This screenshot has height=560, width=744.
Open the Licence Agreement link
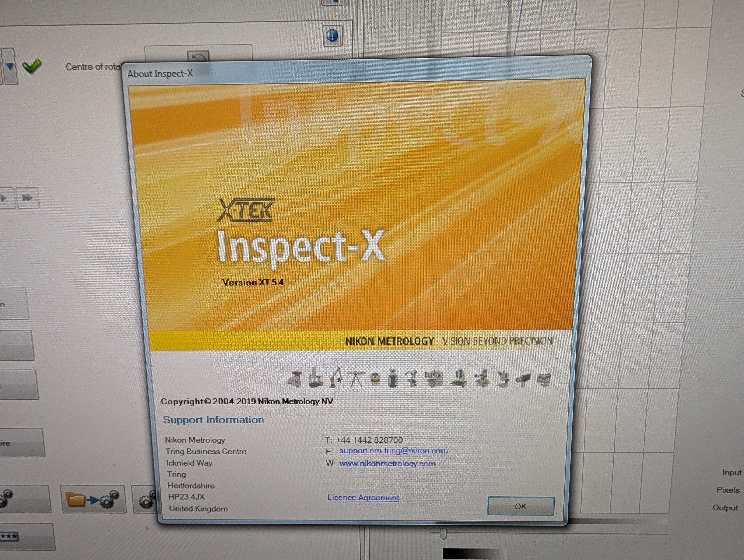point(363,497)
